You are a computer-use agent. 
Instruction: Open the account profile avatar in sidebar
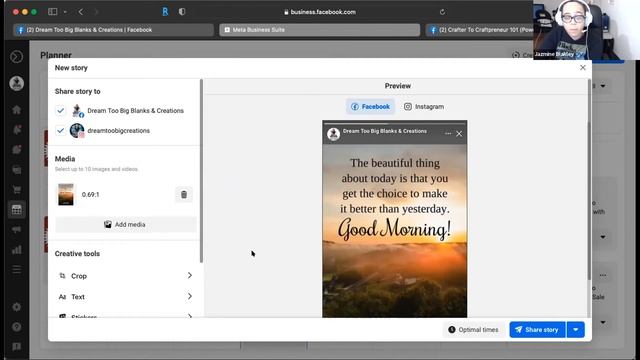click(17, 83)
